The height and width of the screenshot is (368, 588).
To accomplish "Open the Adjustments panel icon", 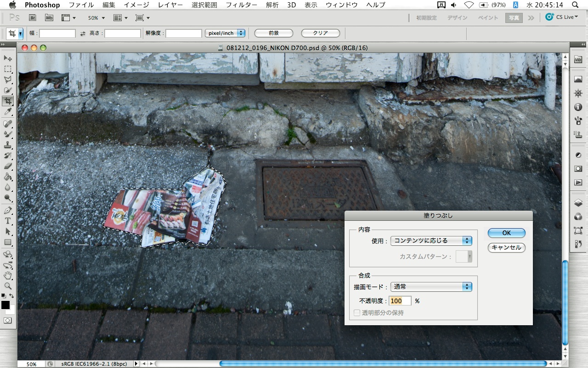I will 578,155.
